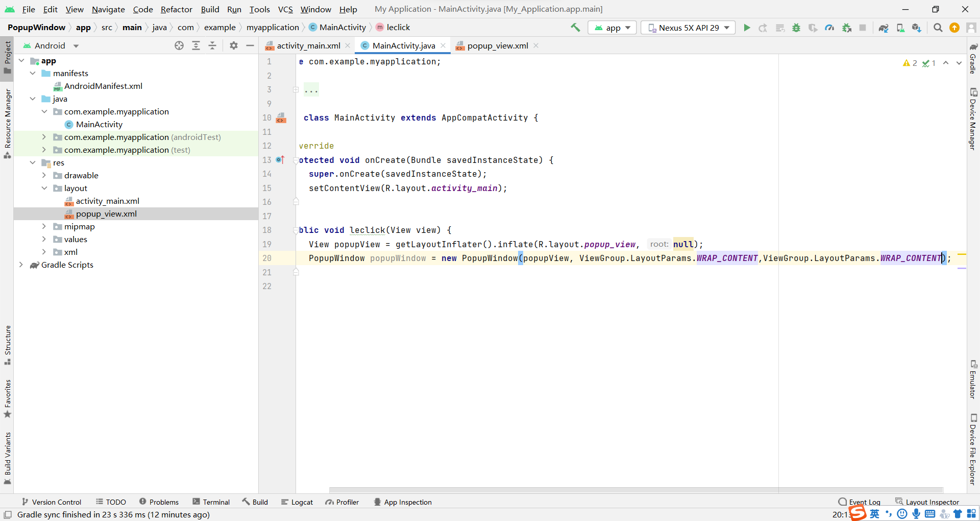The height and width of the screenshot is (521, 980).
Task: Sync project with Gradle files
Action: tap(884, 28)
